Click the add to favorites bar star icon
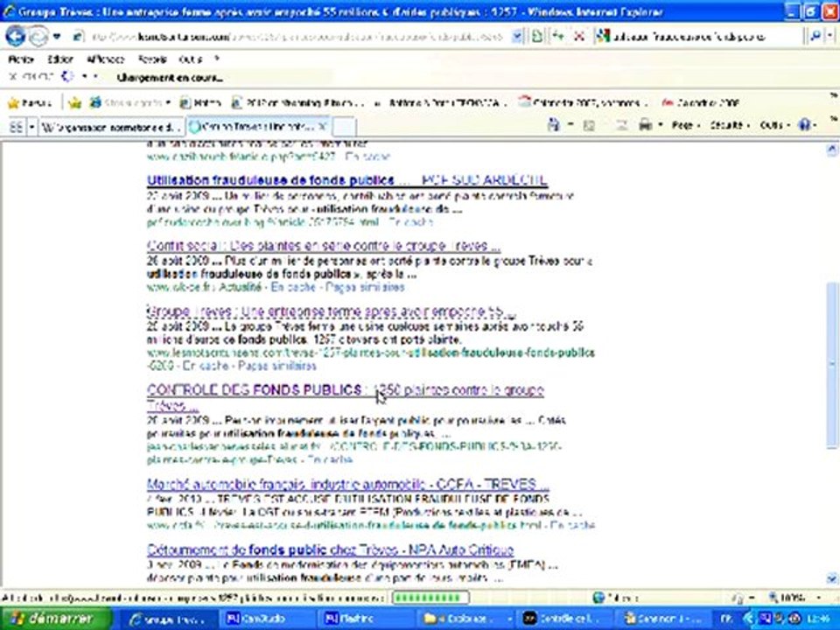 pyautogui.click(x=74, y=103)
